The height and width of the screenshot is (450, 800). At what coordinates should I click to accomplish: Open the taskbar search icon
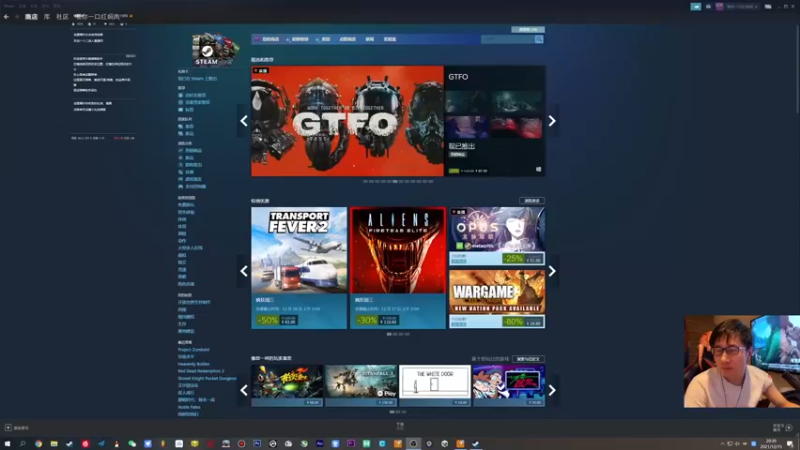pos(22,444)
